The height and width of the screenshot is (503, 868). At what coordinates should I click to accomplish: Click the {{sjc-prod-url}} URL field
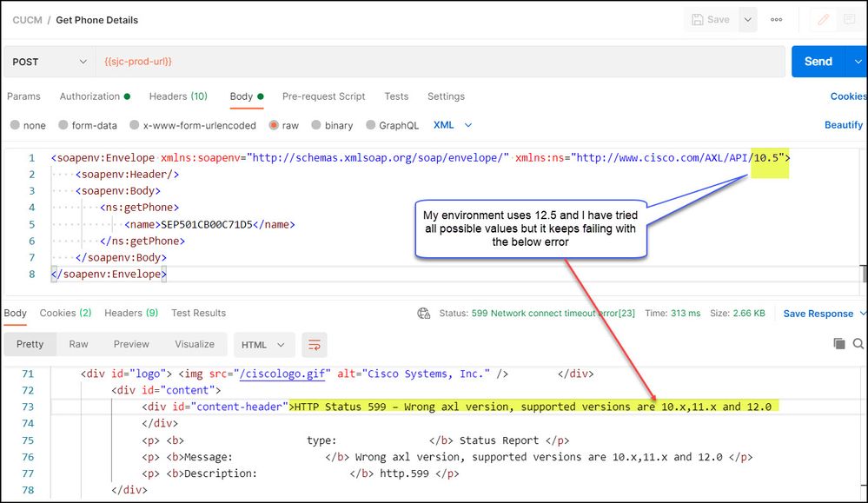pos(441,62)
